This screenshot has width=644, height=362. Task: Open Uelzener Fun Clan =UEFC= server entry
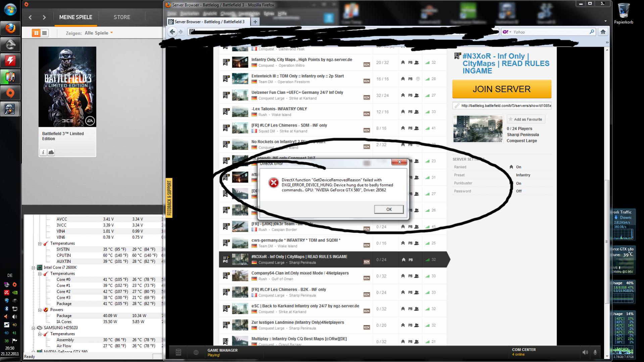333,95
